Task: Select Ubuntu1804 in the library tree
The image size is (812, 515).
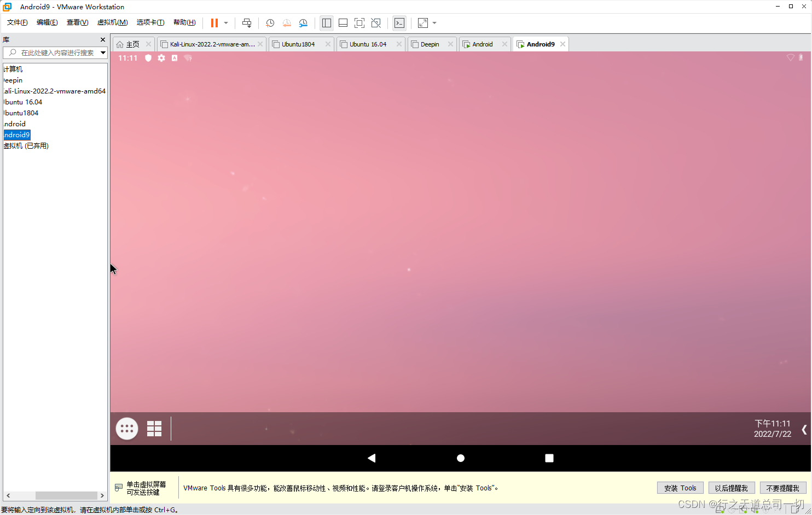Action: (21, 113)
